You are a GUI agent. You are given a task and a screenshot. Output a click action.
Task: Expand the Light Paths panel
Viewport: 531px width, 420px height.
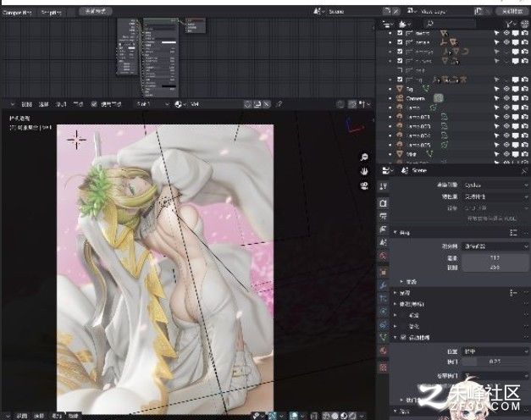[395, 293]
